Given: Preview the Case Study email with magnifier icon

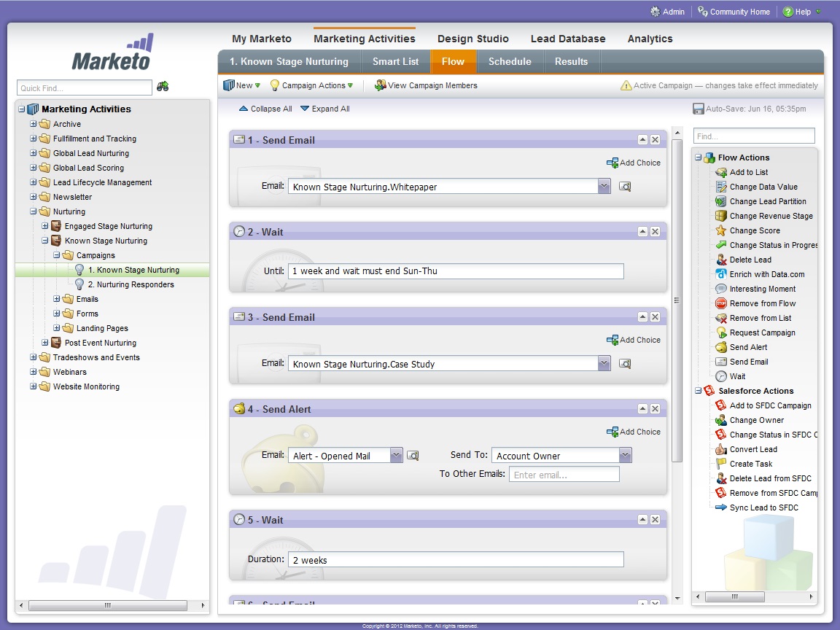Looking at the screenshot, I should pyautogui.click(x=625, y=364).
